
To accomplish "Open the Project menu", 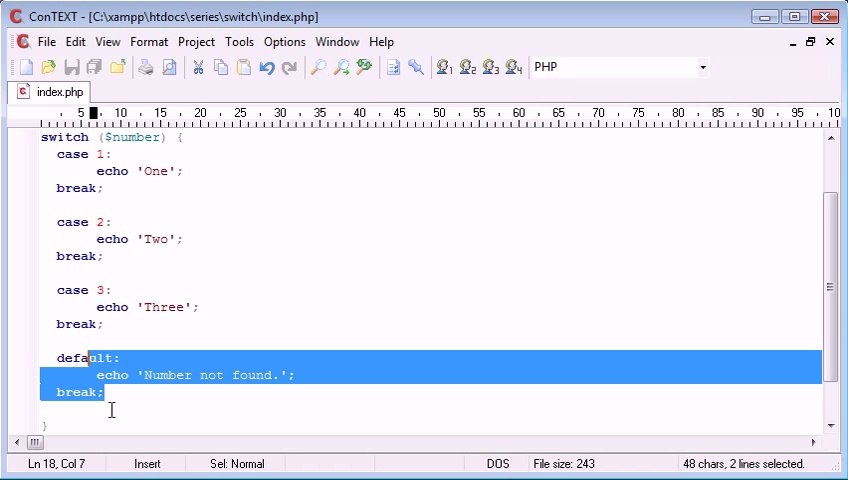I will [x=196, y=42].
